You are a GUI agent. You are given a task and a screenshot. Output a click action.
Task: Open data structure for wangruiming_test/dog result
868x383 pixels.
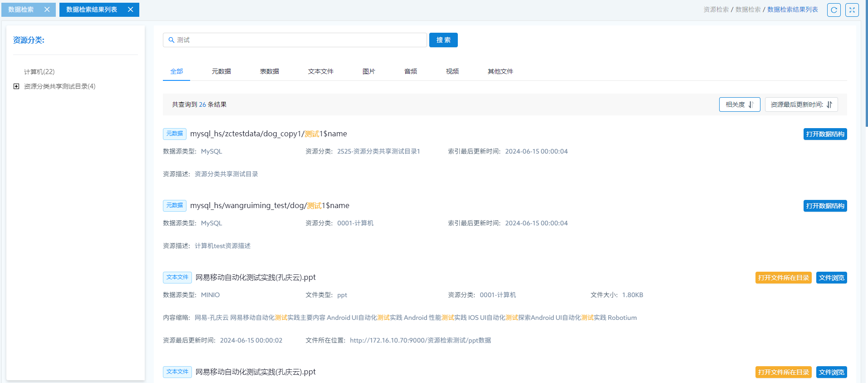[825, 206]
